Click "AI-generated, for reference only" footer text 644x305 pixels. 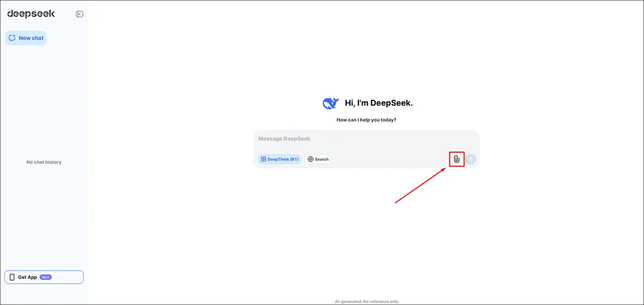[x=367, y=302]
